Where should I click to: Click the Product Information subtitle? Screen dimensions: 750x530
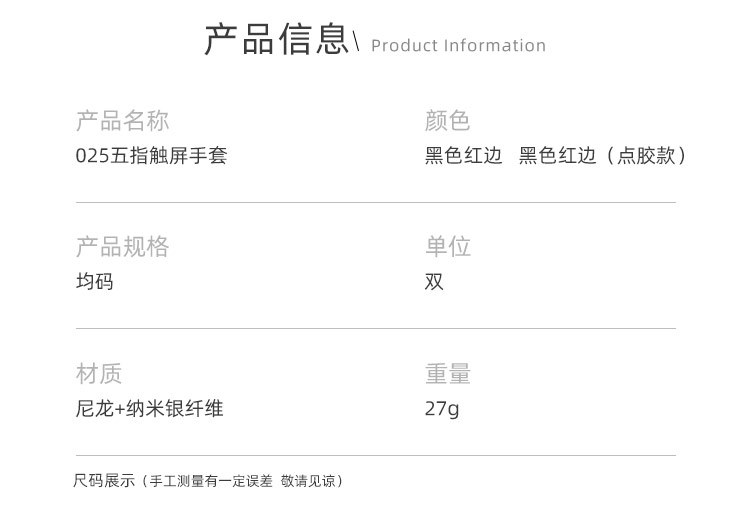pos(458,46)
